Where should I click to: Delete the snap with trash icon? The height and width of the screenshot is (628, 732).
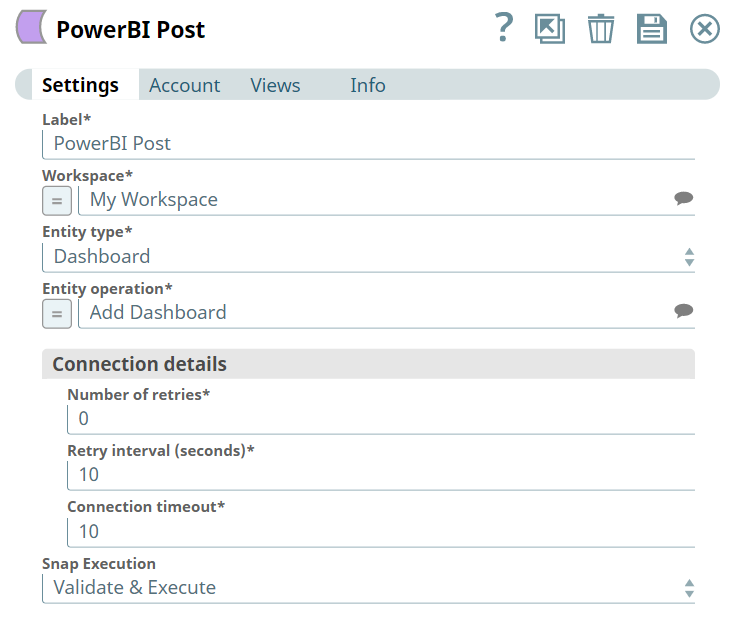(x=601, y=29)
